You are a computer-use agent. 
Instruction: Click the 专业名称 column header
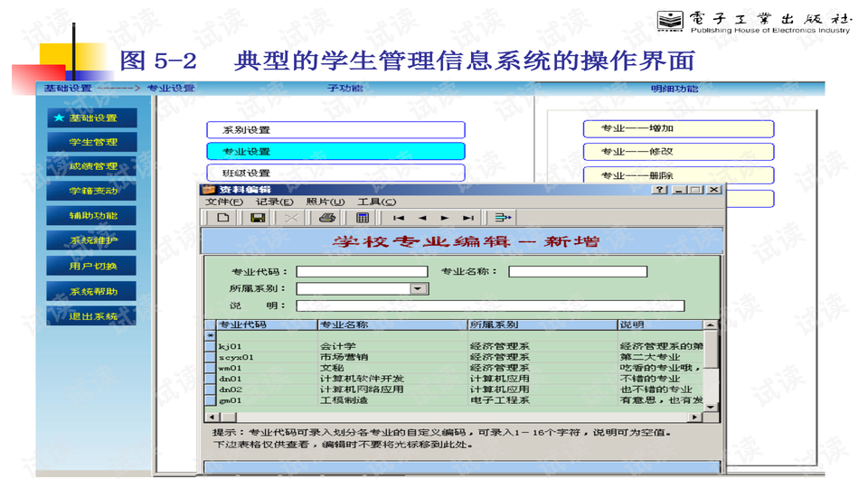click(393, 324)
